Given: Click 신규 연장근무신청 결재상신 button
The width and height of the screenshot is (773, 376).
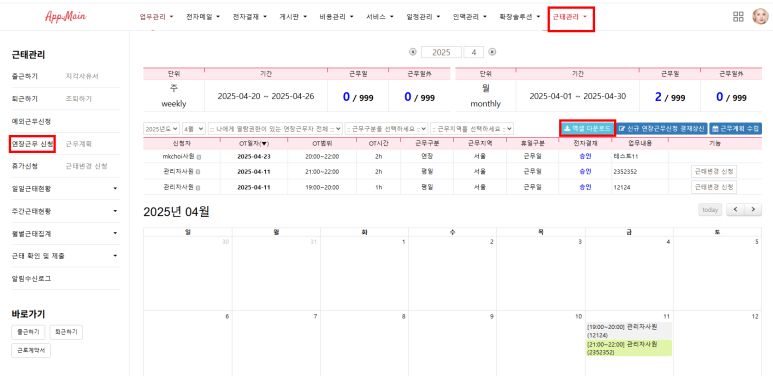Looking at the screenshot, I should (x=662, y=129).
